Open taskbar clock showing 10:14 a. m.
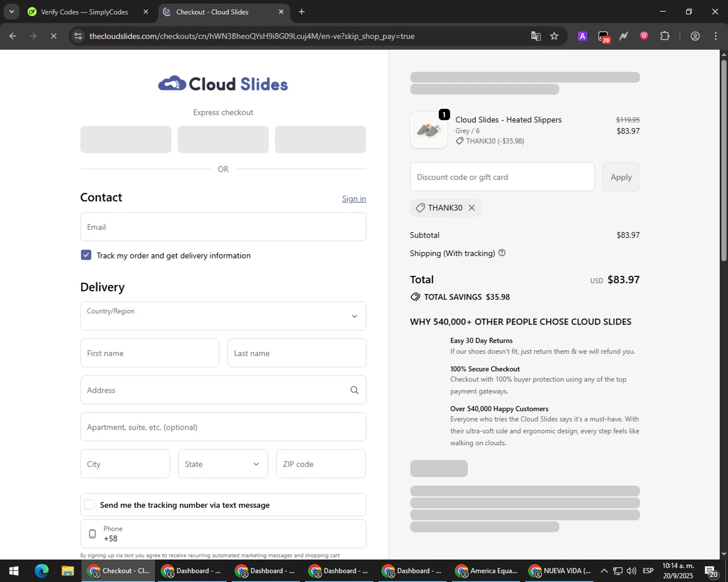728x582 pixels. click(x=678, y=571)
